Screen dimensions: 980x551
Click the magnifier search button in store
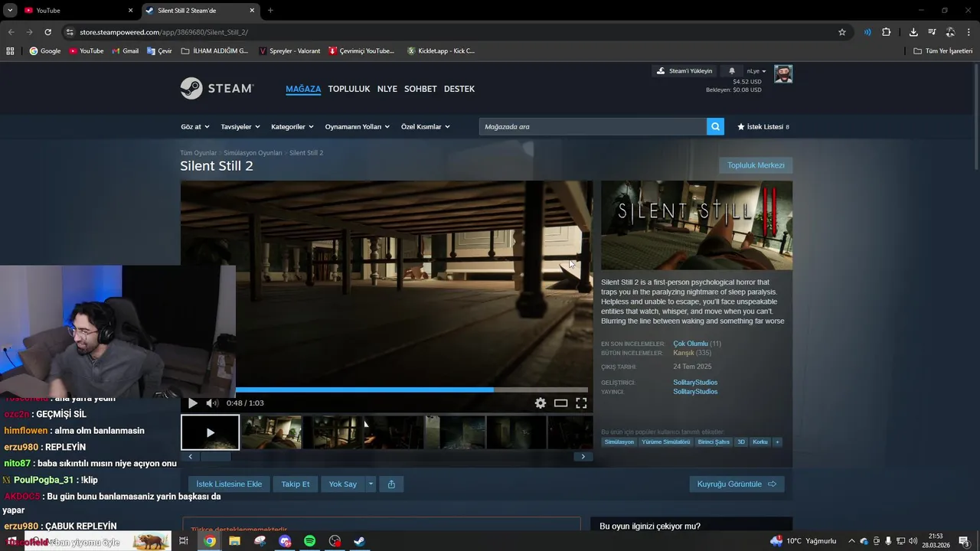tap(715, 126)
